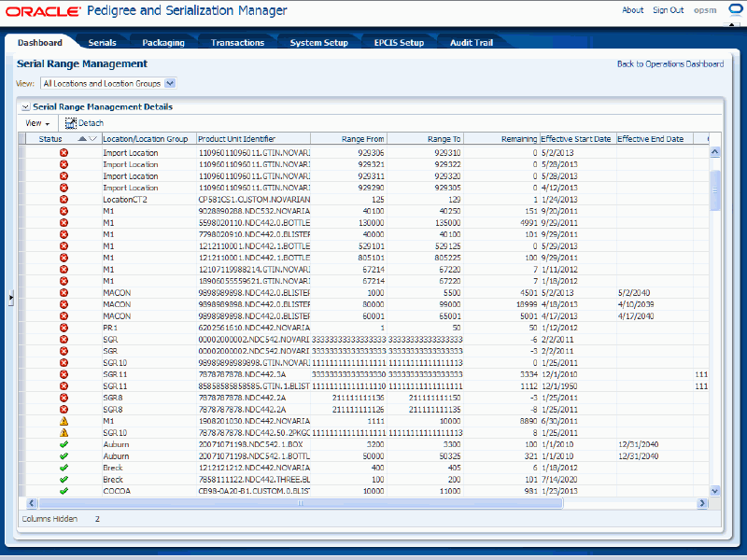Open the View locations dropdown

pos(170,83)
